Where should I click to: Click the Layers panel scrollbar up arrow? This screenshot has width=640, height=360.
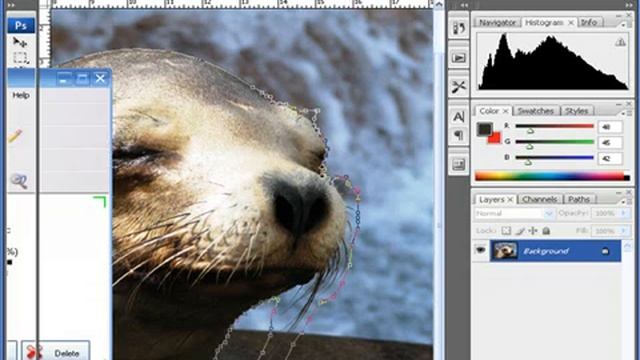[628, 246]
